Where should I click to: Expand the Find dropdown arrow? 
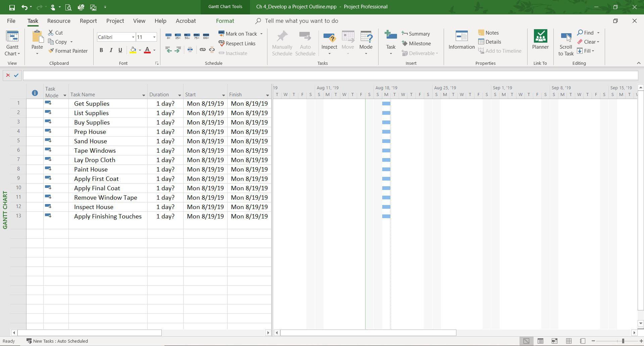coord(598,33)
